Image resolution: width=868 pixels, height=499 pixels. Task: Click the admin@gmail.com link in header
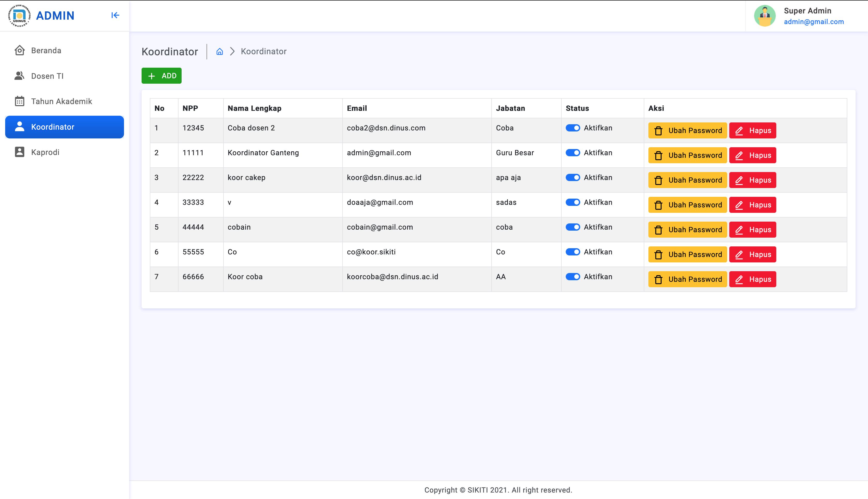814,22
